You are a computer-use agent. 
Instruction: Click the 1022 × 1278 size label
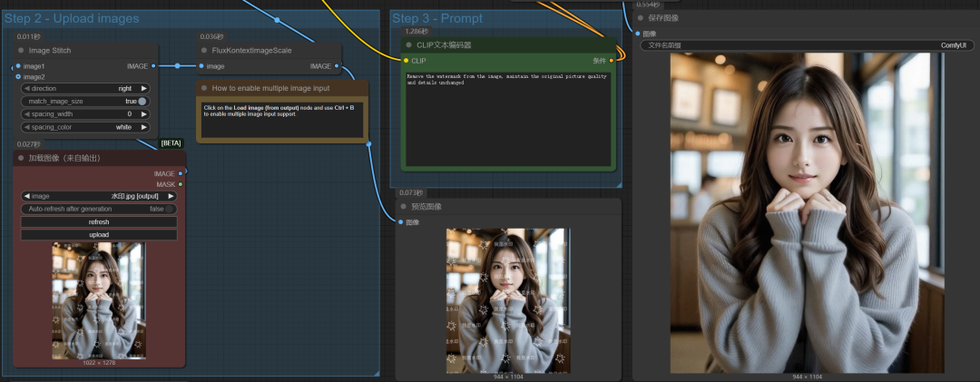[x=99, y=363]
